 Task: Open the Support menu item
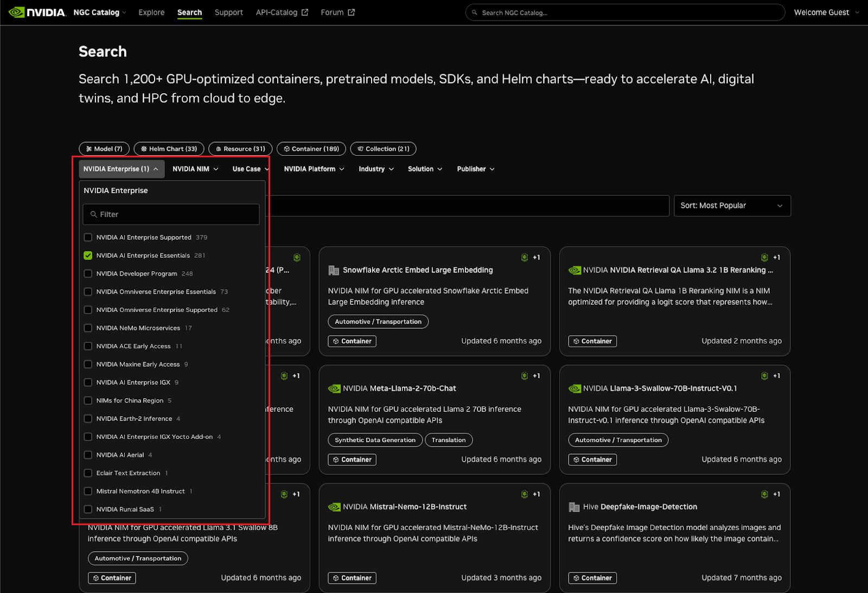[229, 12]
